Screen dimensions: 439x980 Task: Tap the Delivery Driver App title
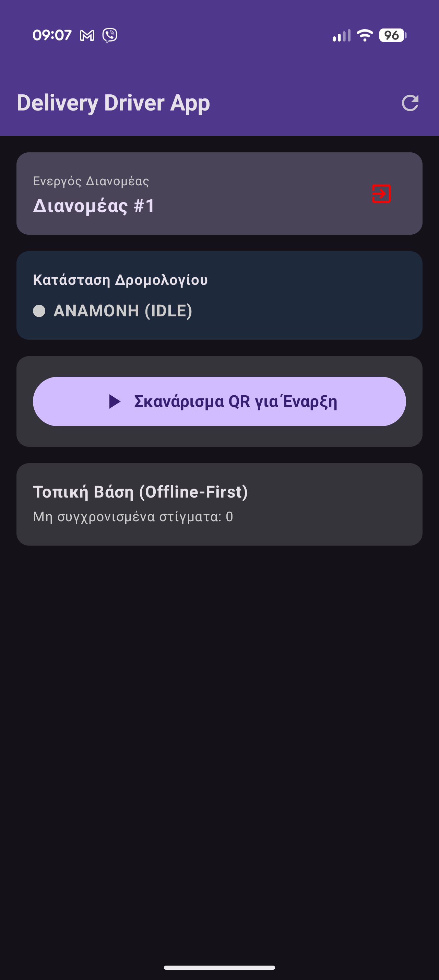[113, 103]
